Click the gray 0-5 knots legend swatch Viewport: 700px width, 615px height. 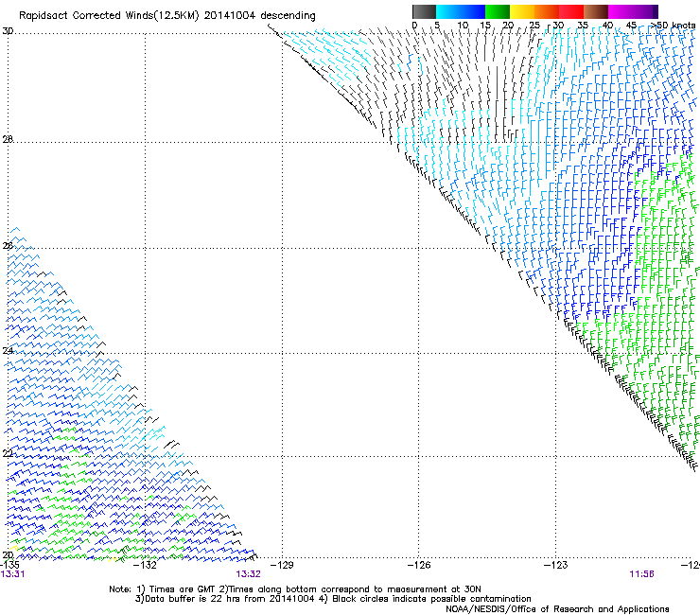(424, 11)
